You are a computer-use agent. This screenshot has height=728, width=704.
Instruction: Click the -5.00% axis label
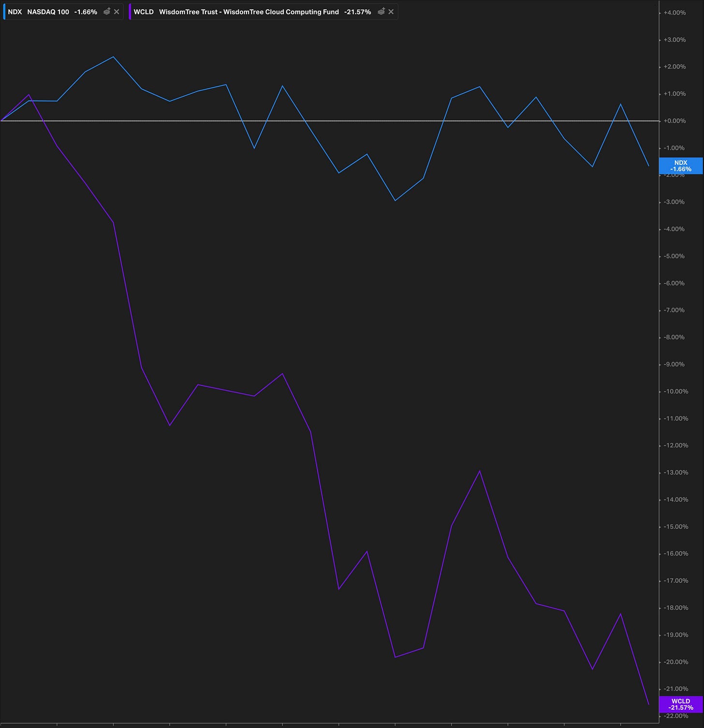tap(675, 256)
